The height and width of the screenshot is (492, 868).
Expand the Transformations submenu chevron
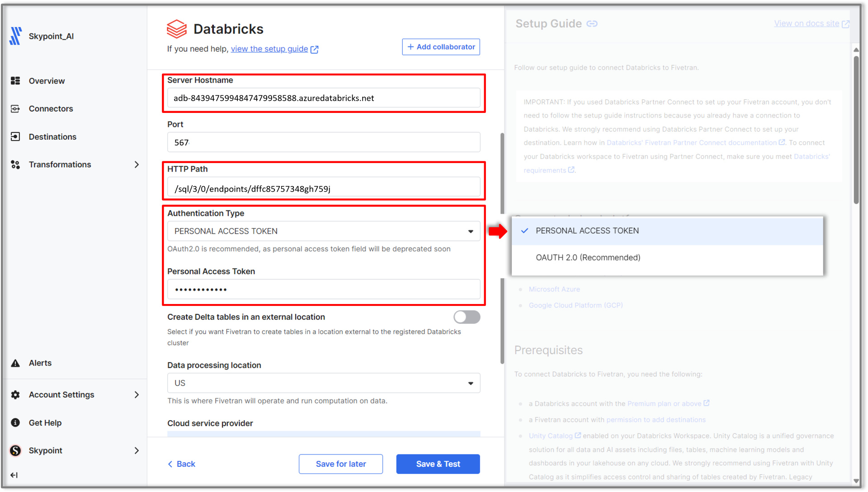137,165
